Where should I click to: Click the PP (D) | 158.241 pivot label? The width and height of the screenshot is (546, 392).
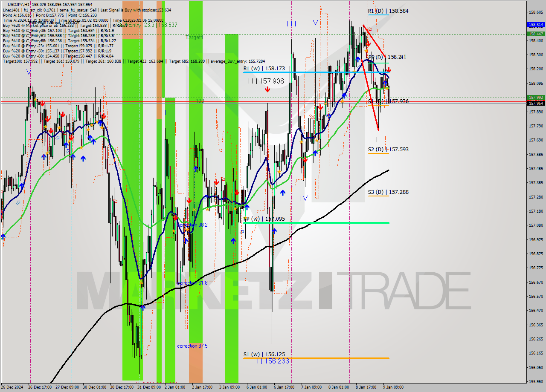(x=387, y=57)
